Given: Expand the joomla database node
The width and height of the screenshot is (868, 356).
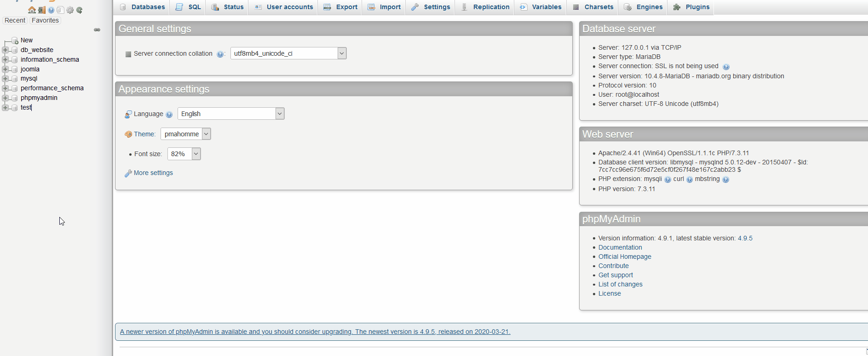Looking at the screenshot, I should click(x=5, y=69).
